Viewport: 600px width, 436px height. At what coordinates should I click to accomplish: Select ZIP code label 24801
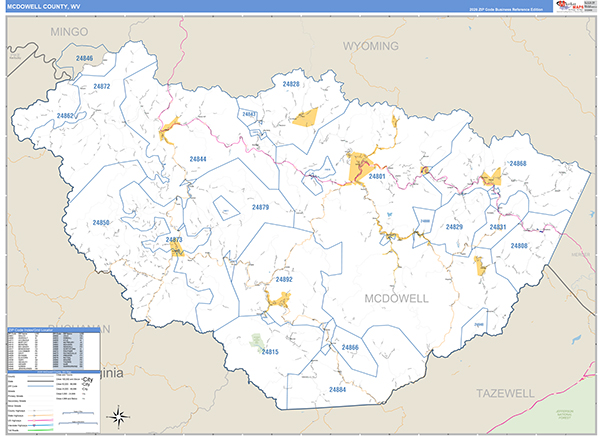coord(377,176)
